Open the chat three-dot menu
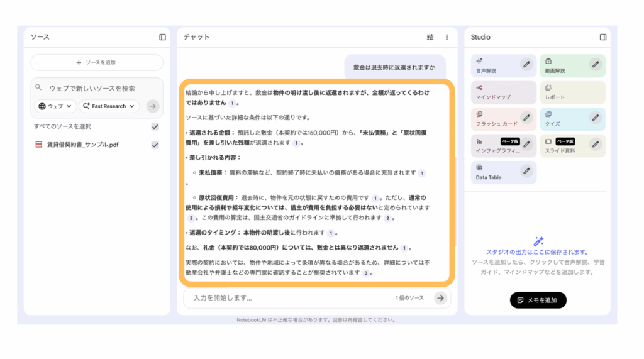The width and height of the screenshot is (644, 359). pos(447,37)
